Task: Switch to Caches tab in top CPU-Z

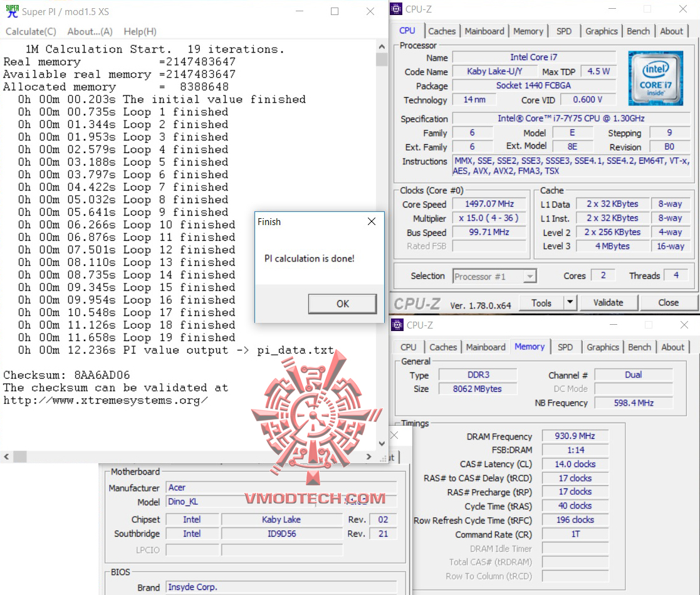Action: click(x=442, y=31)
